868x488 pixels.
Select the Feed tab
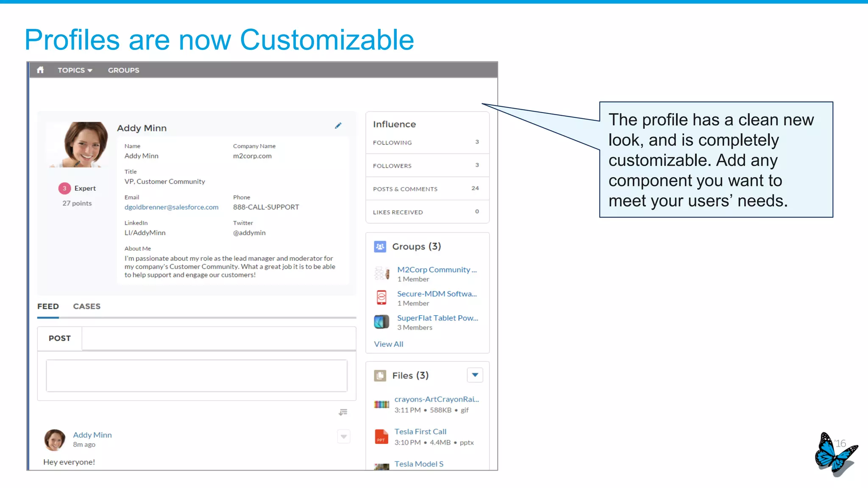click(x=48, y=306)
